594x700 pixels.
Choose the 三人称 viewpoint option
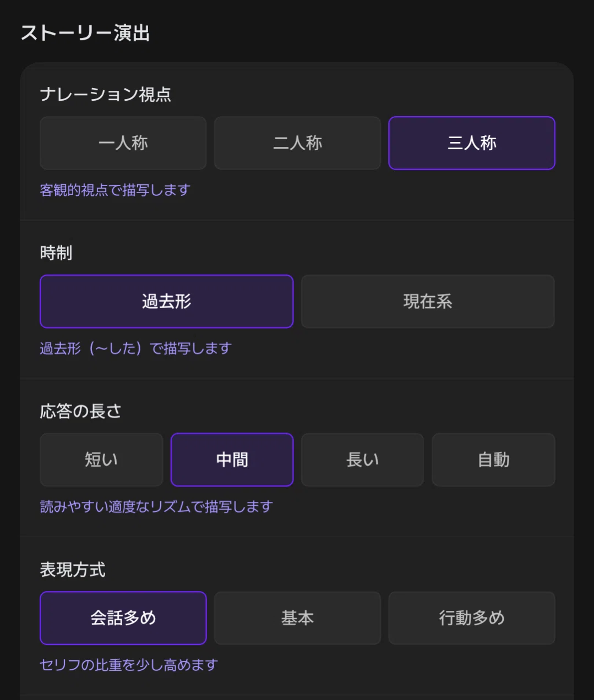472,143
